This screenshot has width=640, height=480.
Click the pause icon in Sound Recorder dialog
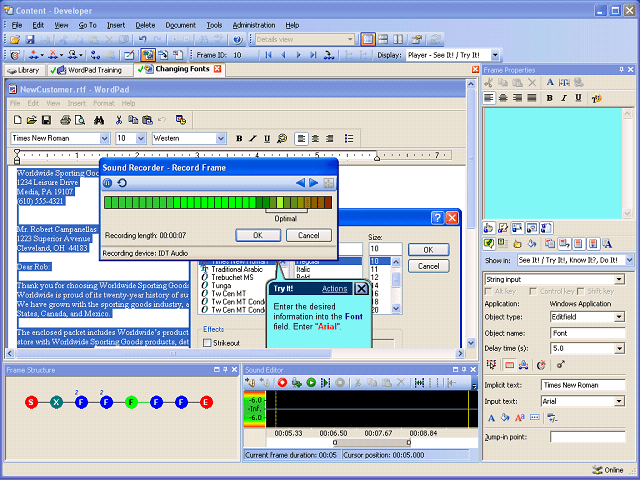pyautogui.click(x=108, y=183)
